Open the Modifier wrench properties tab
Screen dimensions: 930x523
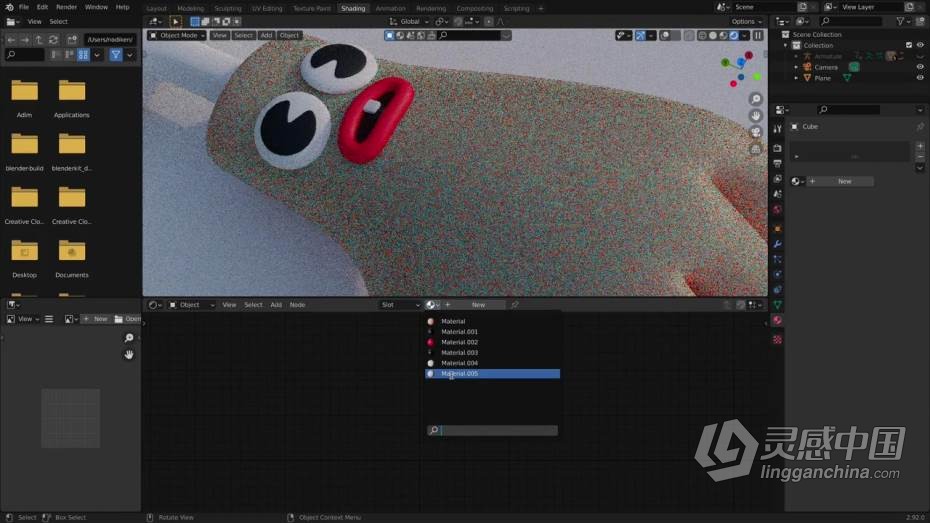pyautogui.click(x=778, y=244)
